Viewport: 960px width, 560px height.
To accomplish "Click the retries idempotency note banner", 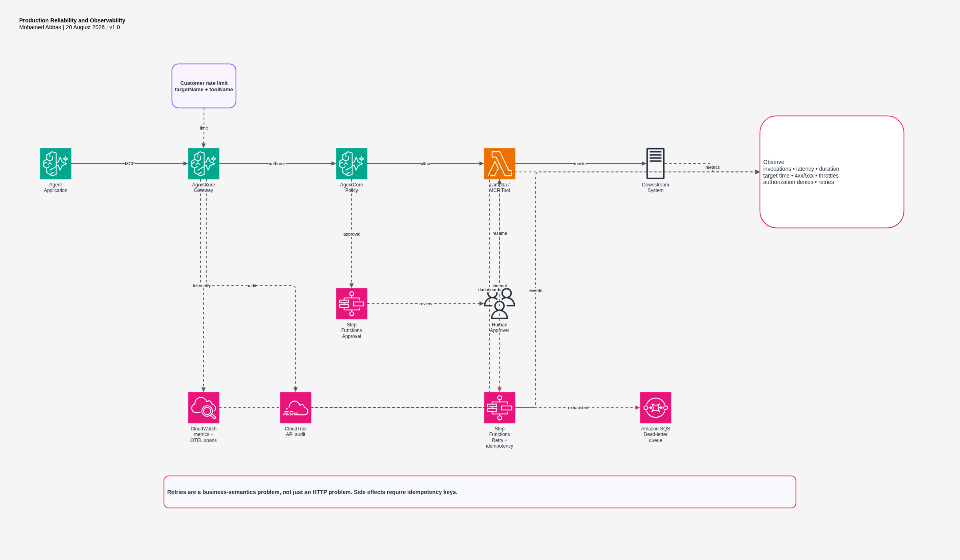I will (x=480, y=492).
